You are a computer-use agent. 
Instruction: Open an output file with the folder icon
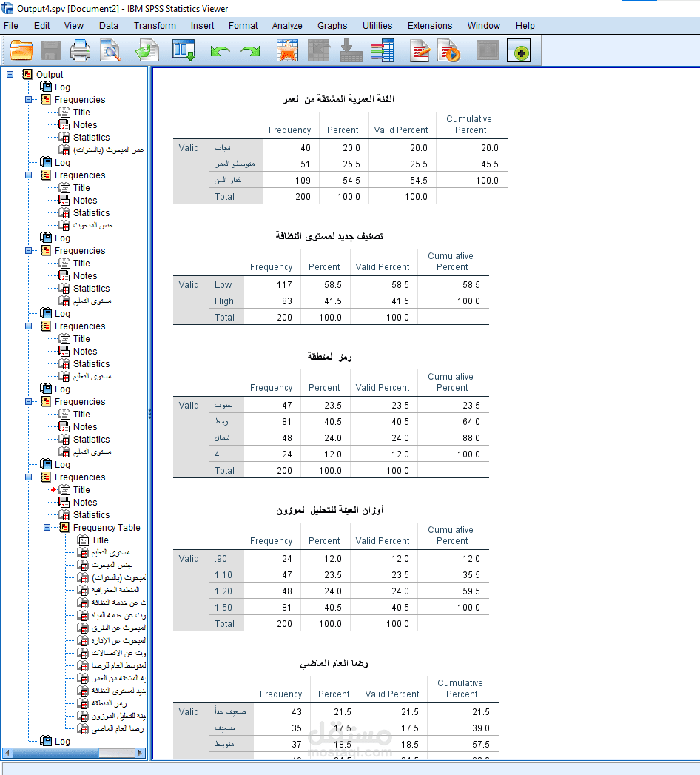21,50
